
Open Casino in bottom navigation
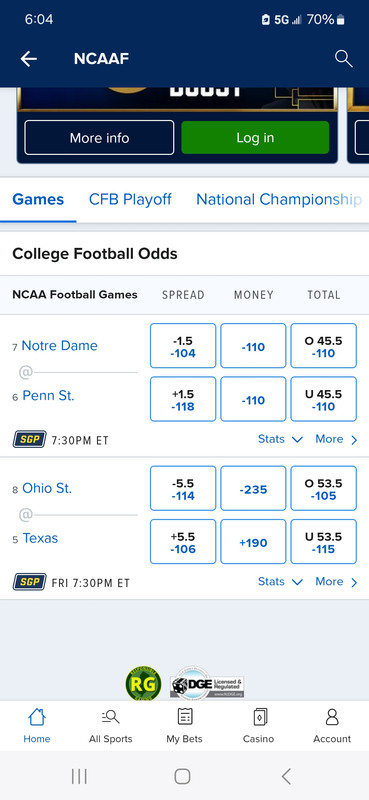258,726
